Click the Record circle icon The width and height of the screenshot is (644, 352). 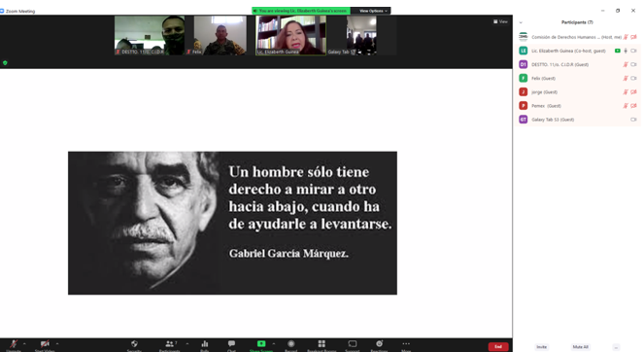pyautogui.click(x=291, y=344)
